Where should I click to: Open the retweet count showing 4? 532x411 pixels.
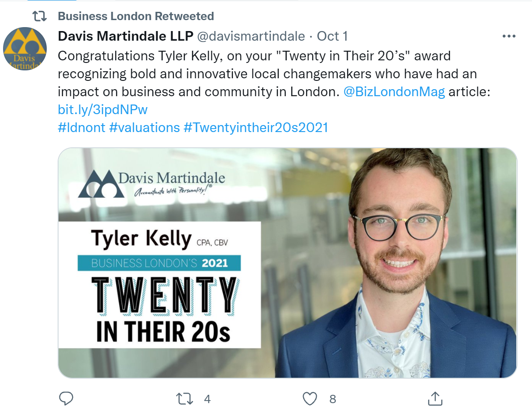(207, 399)
